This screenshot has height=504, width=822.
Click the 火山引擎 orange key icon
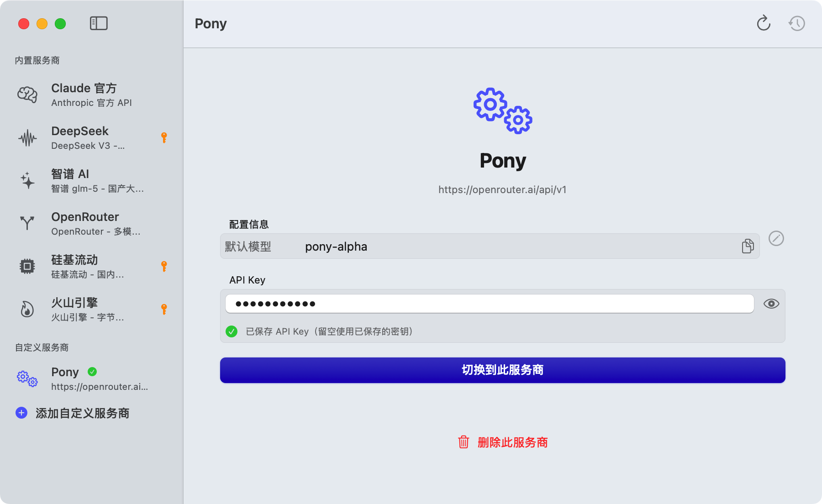[x=164, y=309]
